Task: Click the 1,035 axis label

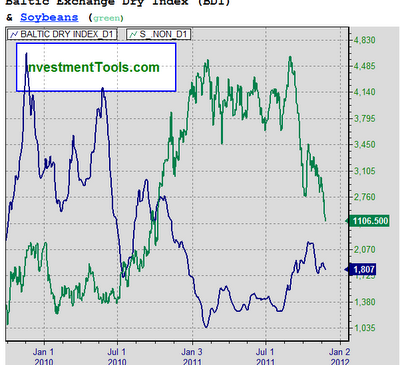Action: [x=365, y=328]
